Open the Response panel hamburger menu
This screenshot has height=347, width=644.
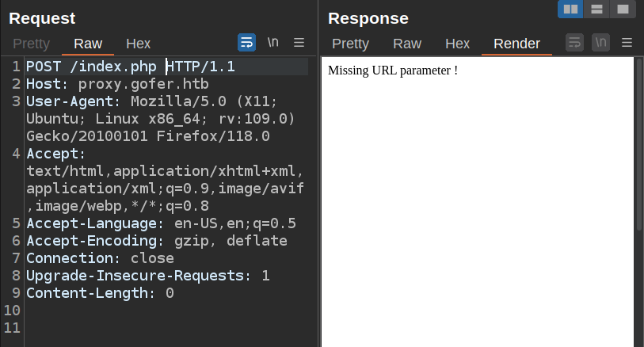pyautogui.click(x=627, y=43)
